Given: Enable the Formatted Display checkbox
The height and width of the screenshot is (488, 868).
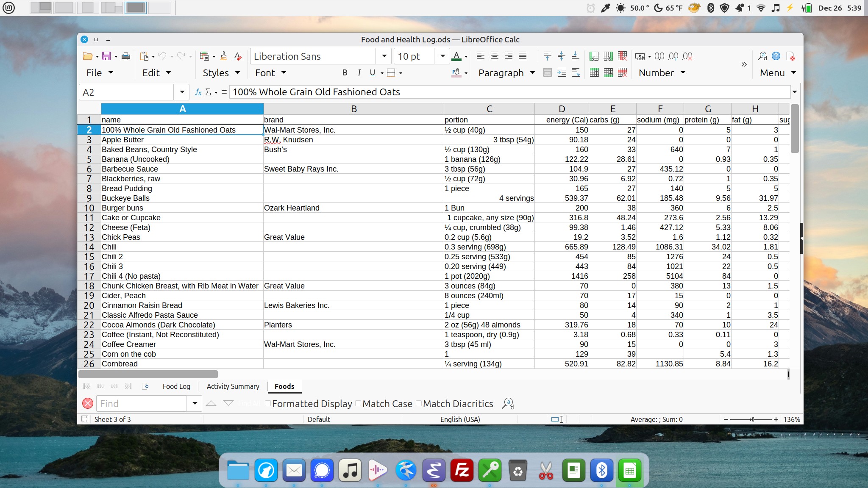Looking at the screenshot, I should point(268,404).
